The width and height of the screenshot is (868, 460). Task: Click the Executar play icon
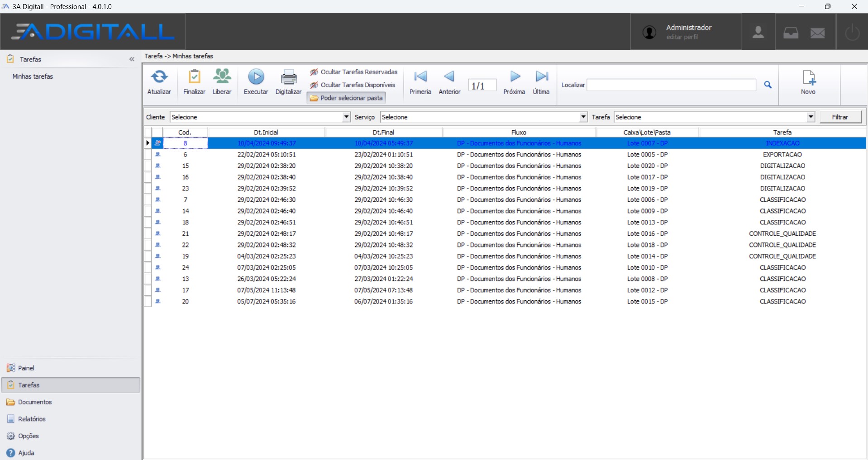[256, 77]
